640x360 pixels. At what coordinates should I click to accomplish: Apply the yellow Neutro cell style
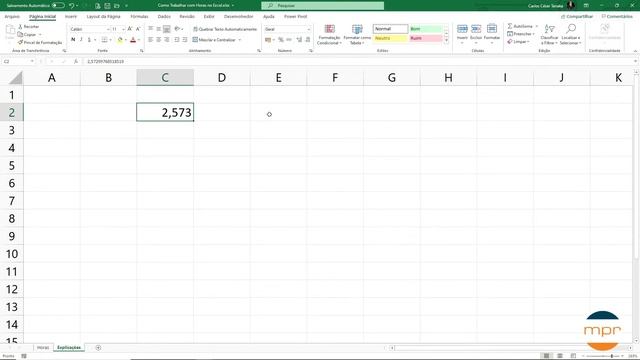pyautogui.click(x=390, y=38)
